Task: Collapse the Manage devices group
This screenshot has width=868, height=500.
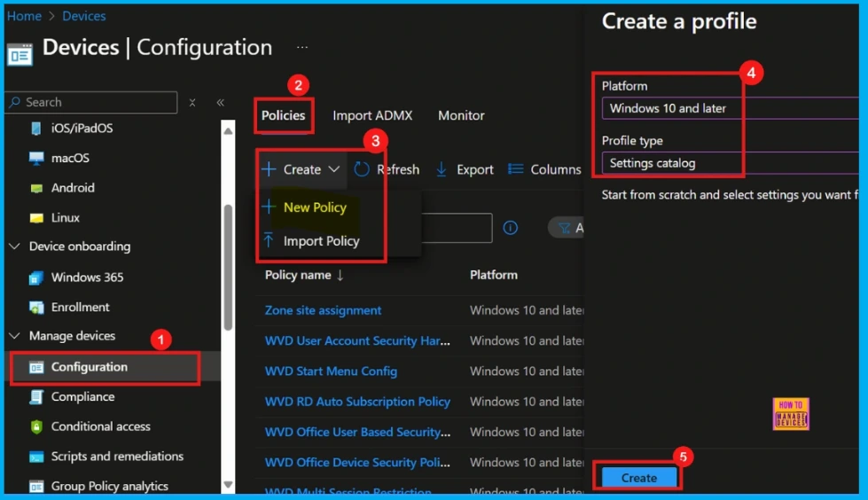Action: [15, 336]
